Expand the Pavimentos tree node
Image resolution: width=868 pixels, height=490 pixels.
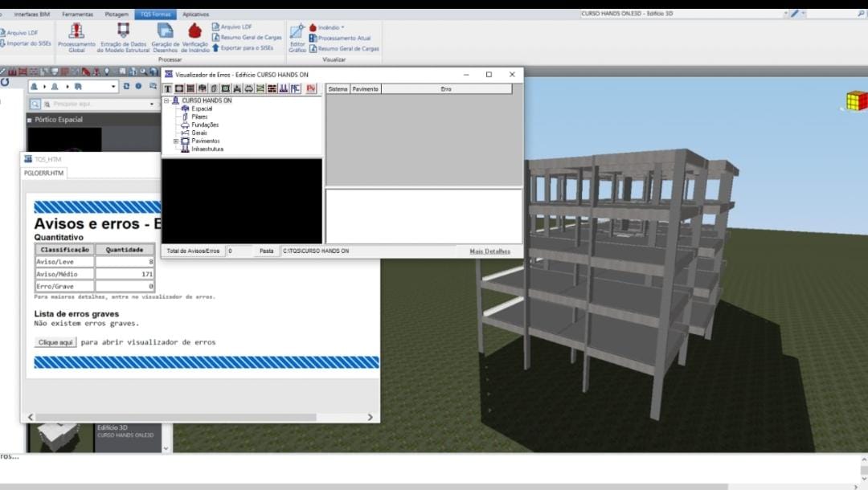pos(176,141)
